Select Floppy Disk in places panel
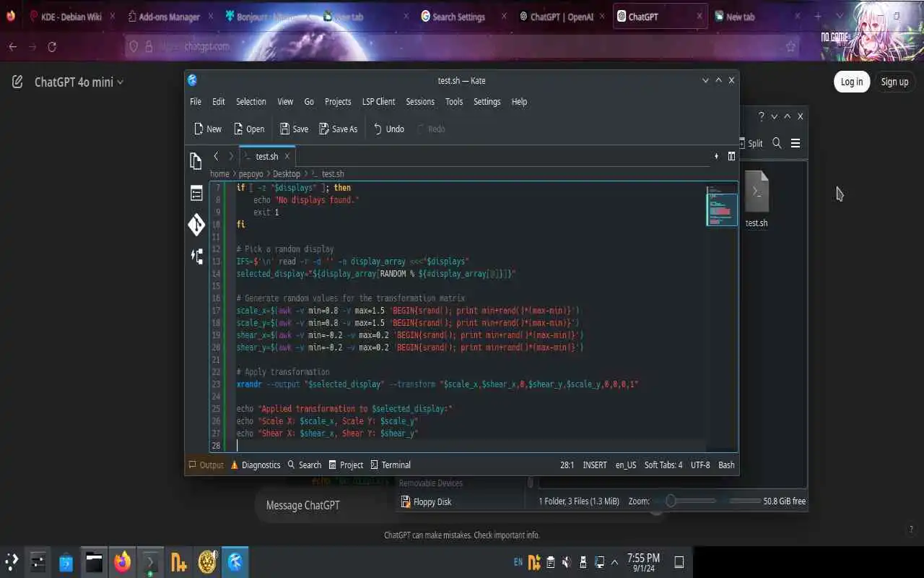This screenshot has width=924, height=578. [425, 501]
